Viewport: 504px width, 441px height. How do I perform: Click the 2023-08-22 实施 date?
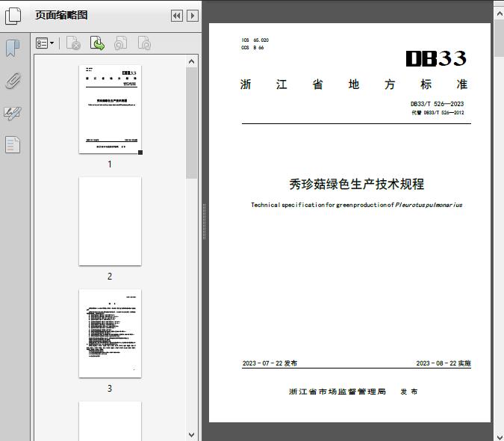coord(444,363)
